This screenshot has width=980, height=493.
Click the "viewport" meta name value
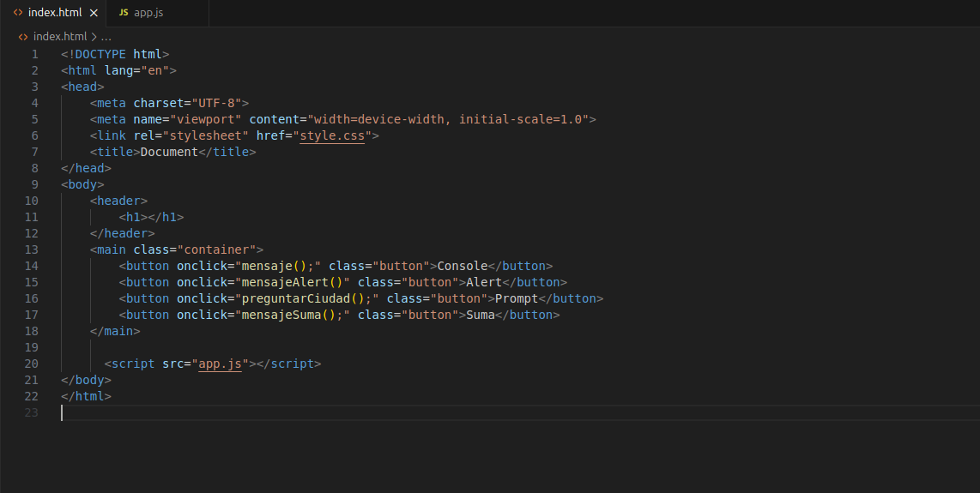point(206,119)
